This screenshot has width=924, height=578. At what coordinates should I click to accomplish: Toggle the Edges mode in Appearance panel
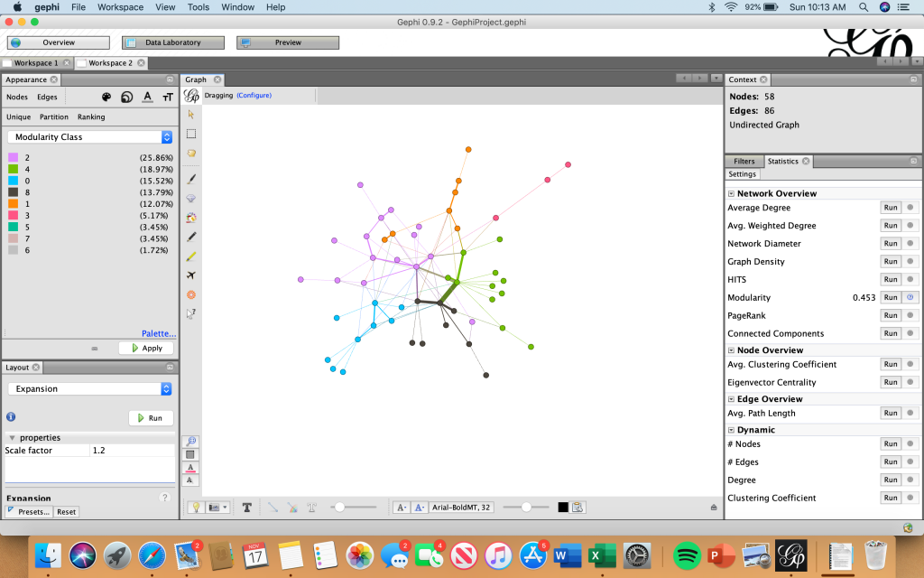pyautogui.click(x=47, y=97)
